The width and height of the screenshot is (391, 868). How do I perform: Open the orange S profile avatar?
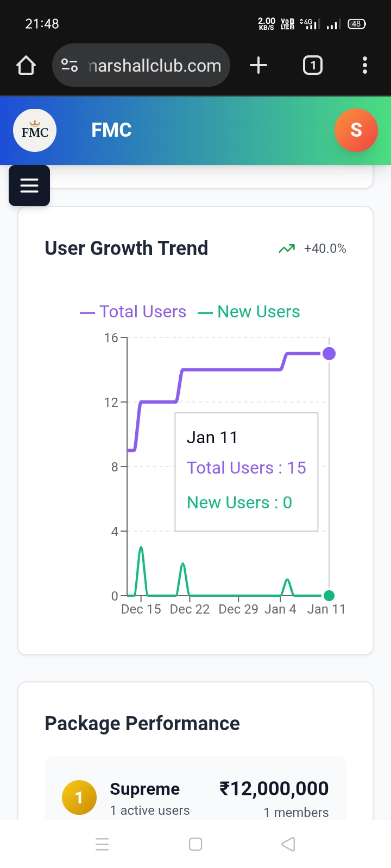(356, 130)
